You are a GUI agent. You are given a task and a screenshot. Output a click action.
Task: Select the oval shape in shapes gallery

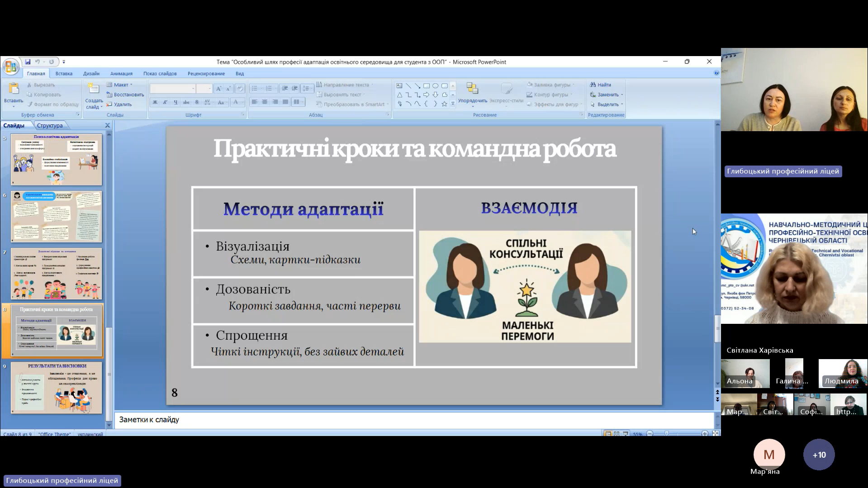click(435, 85)
